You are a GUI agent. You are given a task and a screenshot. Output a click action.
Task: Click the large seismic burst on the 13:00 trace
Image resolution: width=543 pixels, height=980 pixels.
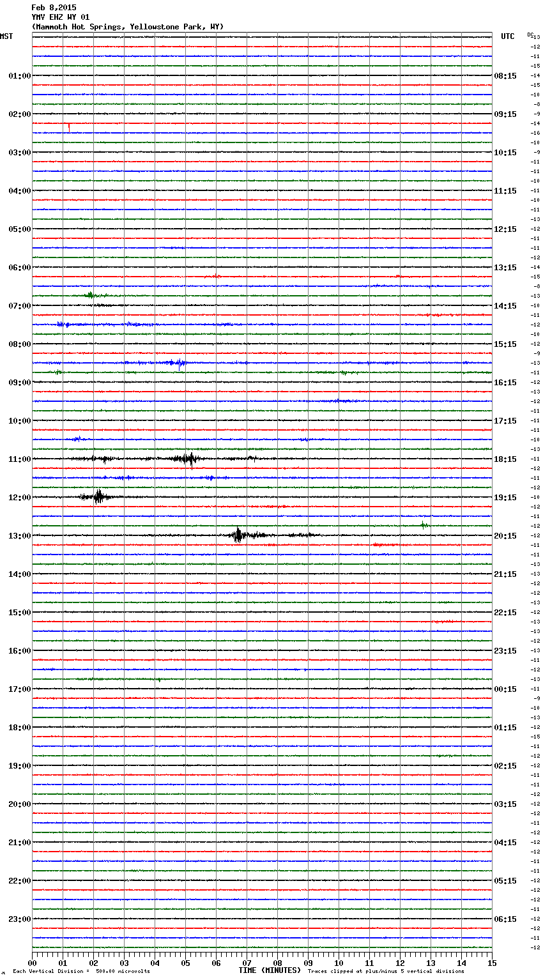coord(238,535)
